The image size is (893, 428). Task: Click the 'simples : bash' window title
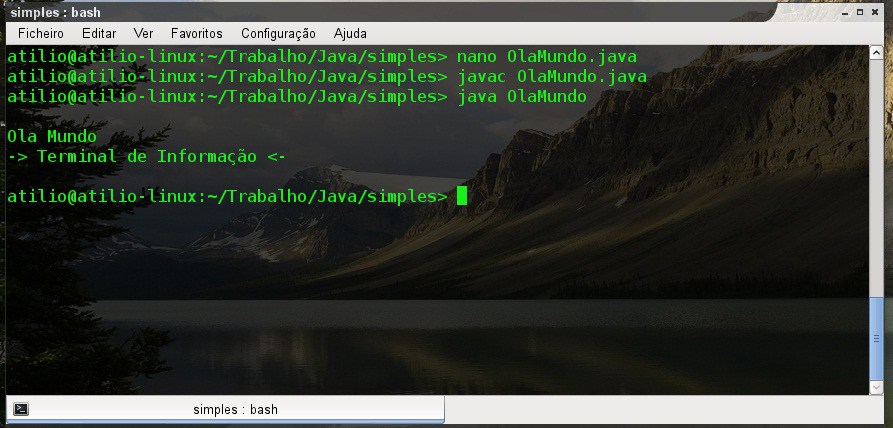point(55,13)
